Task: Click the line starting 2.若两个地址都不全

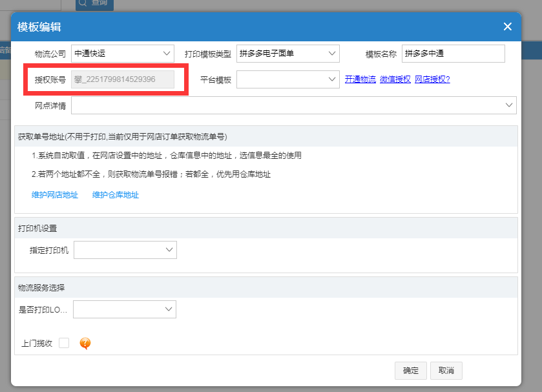Action: click(x=151, y=174)
